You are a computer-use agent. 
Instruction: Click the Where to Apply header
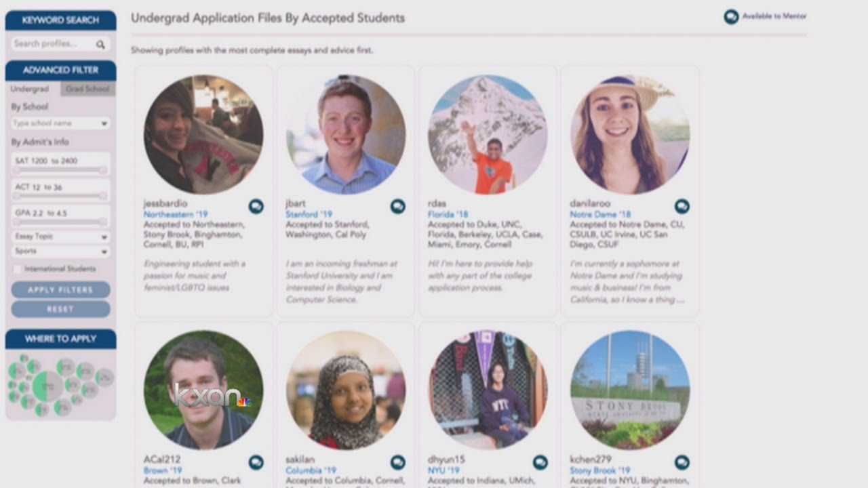(x=60, y=339)
